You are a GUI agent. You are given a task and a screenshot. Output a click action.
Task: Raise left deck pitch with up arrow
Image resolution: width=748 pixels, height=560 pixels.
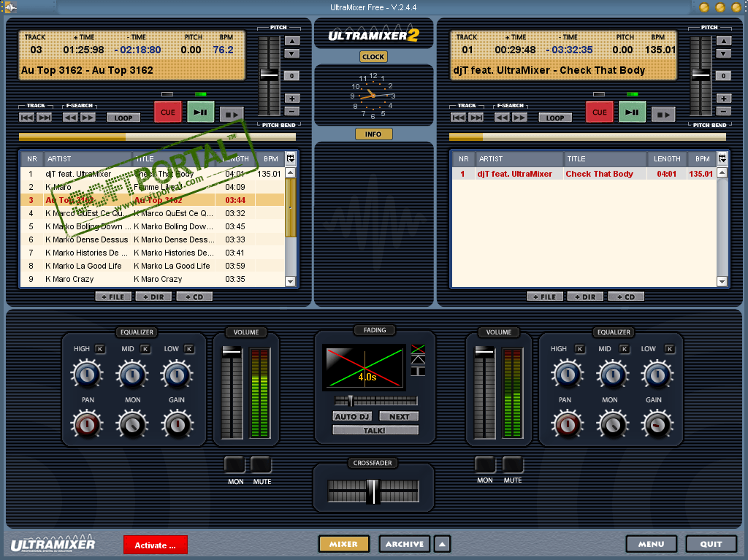292,41
